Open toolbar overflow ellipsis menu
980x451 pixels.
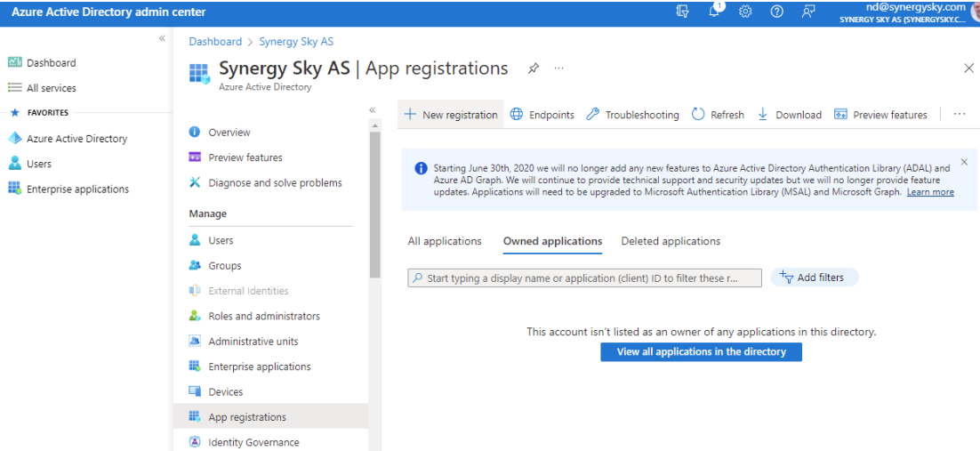tap(960, 114)
